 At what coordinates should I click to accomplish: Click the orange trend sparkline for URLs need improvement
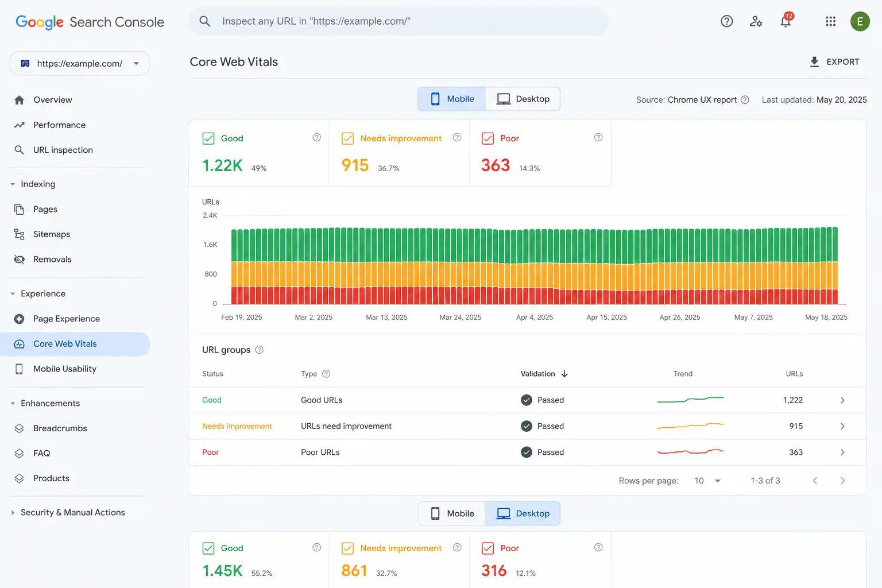690,426
